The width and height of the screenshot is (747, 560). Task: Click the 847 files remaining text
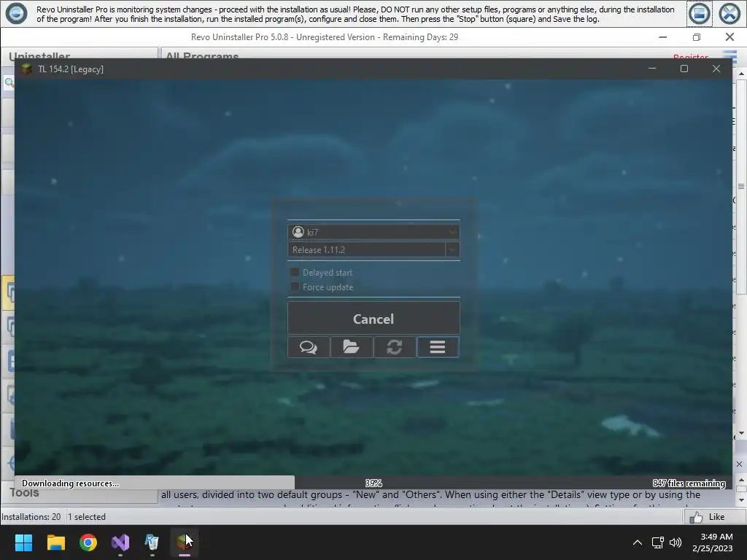[x=689, y=483]
